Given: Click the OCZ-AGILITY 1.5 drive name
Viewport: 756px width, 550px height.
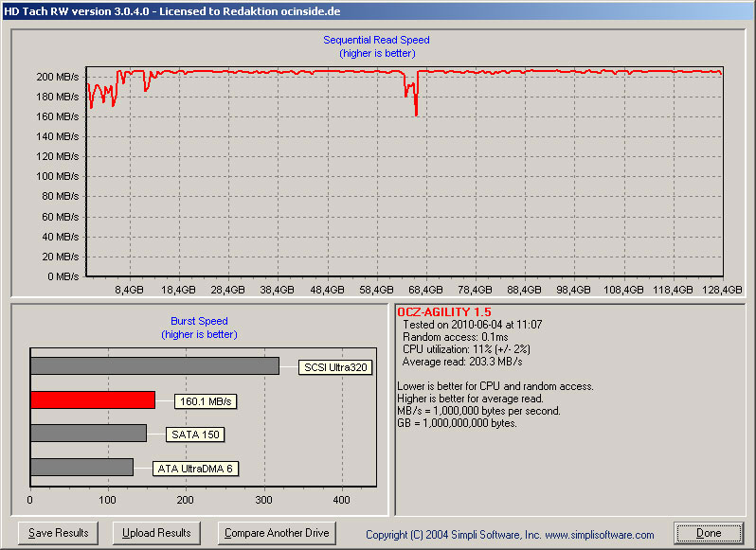Looking at the screenshot, I should 444,312.
